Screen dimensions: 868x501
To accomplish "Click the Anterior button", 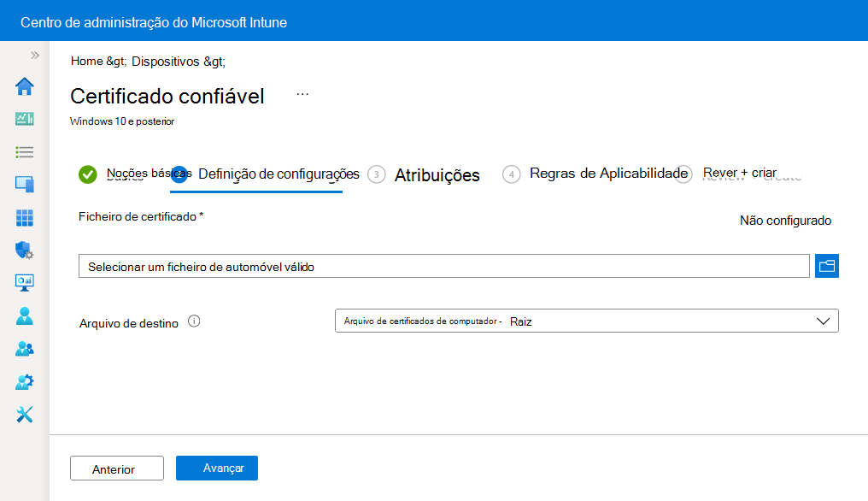I will pos(117,469).
